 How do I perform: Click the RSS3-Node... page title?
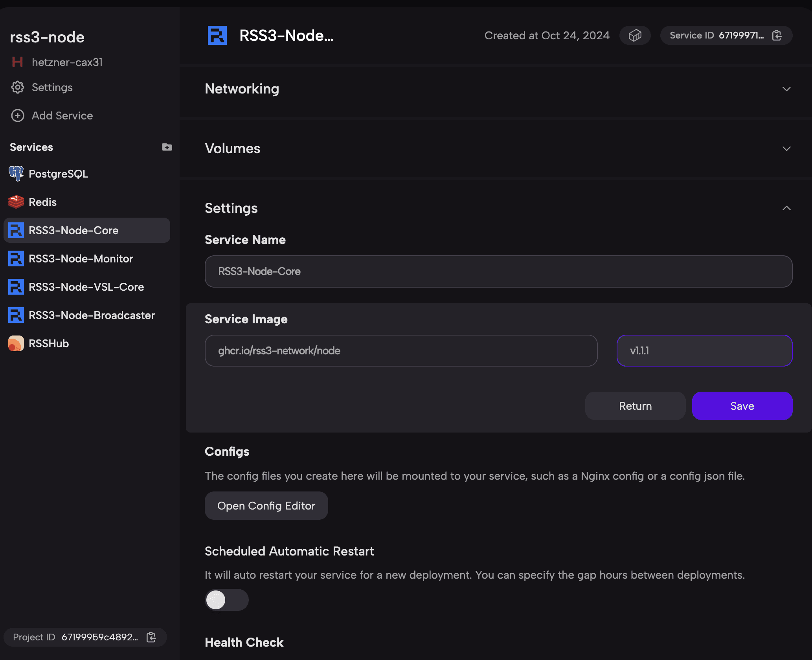coord(287,35)
